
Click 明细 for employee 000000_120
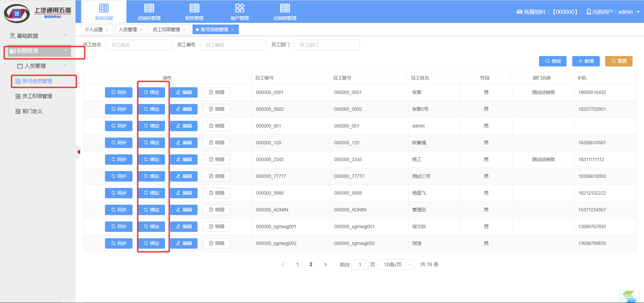(216, 143)
